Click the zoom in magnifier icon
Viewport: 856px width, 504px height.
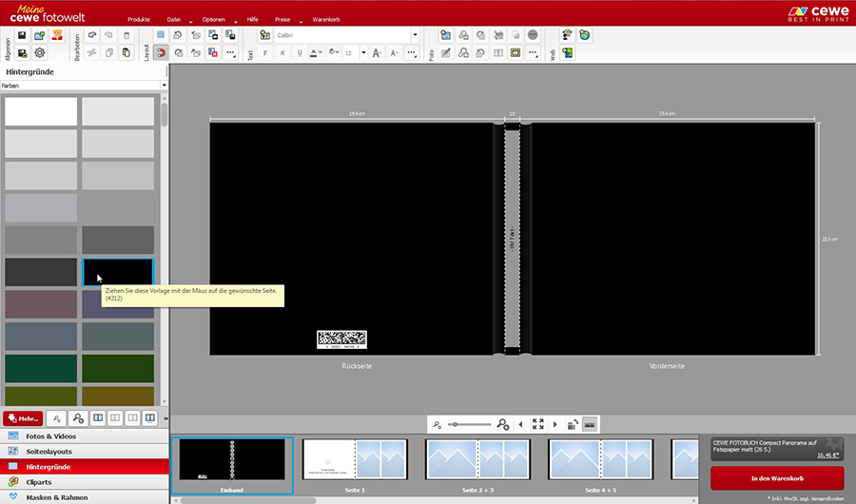click(x=503, y=424)
